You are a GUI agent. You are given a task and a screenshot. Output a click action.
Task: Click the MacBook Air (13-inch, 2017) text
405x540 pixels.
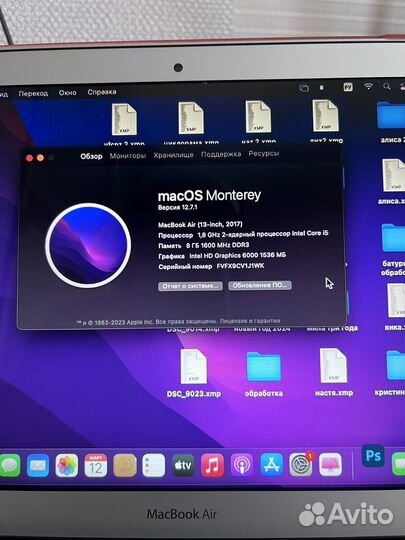(200, 225)
